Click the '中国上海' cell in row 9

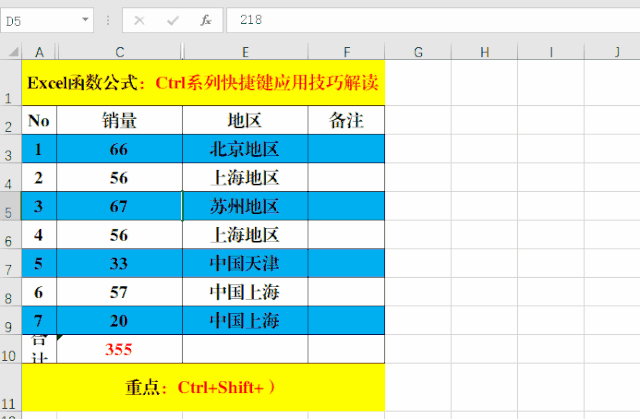click(245, 321)
